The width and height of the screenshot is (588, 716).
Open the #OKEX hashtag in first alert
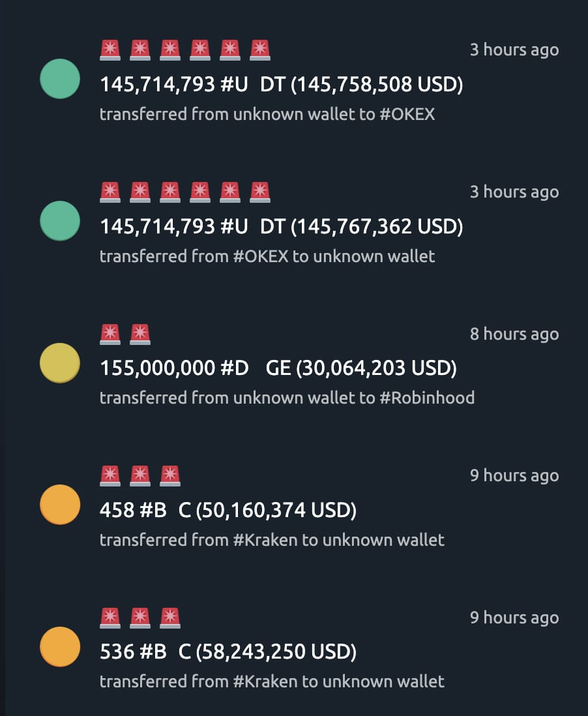(407, 114)
